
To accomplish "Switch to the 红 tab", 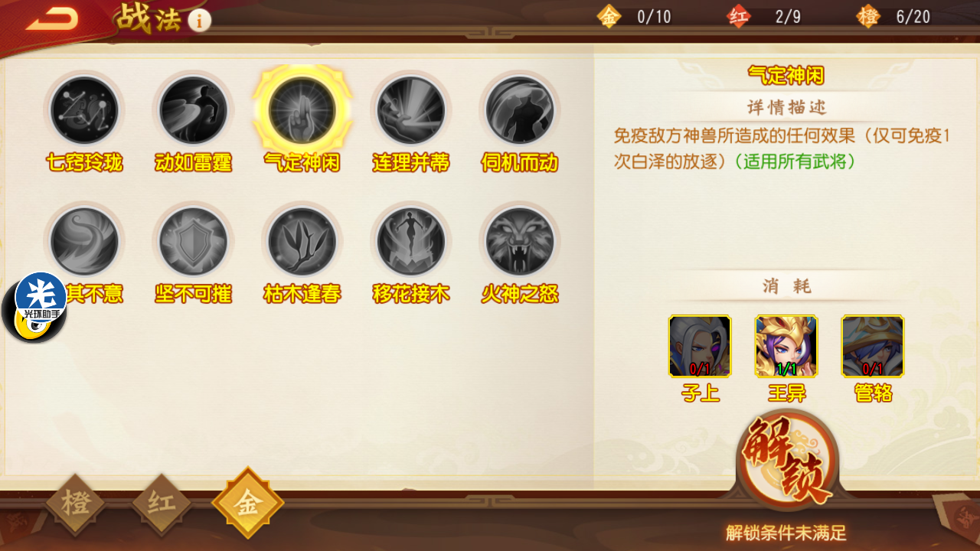I will (161, 504).
